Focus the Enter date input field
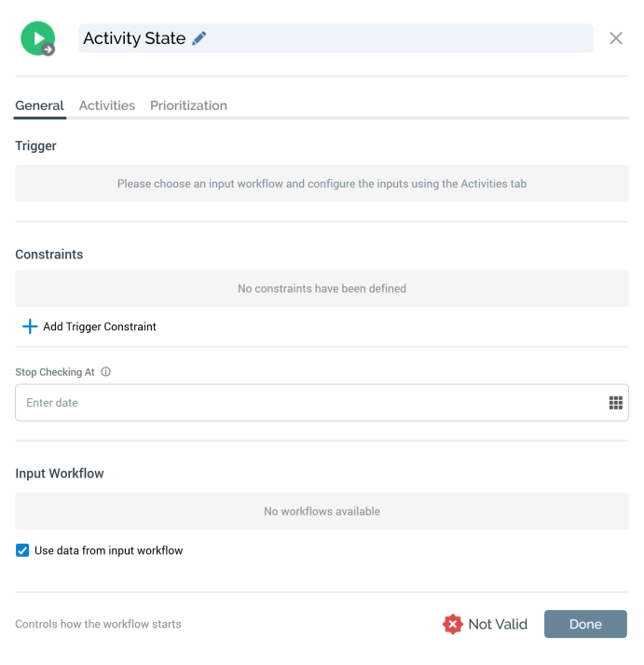The width and height of the screenshot is (644, 665). pyautogui.click(x=308, y=403)
